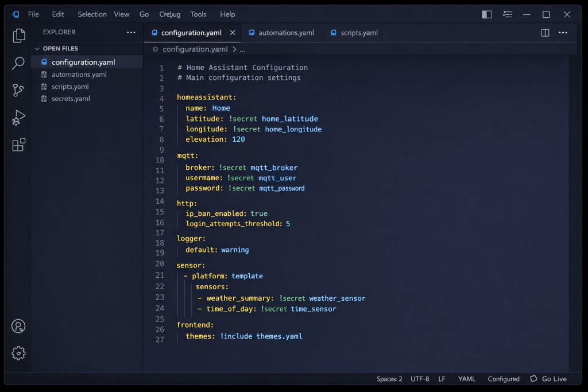This screenshot has height=392, width=588.
Task: Open scripts.yaml in Open Files list
Action: pos(87,87)
